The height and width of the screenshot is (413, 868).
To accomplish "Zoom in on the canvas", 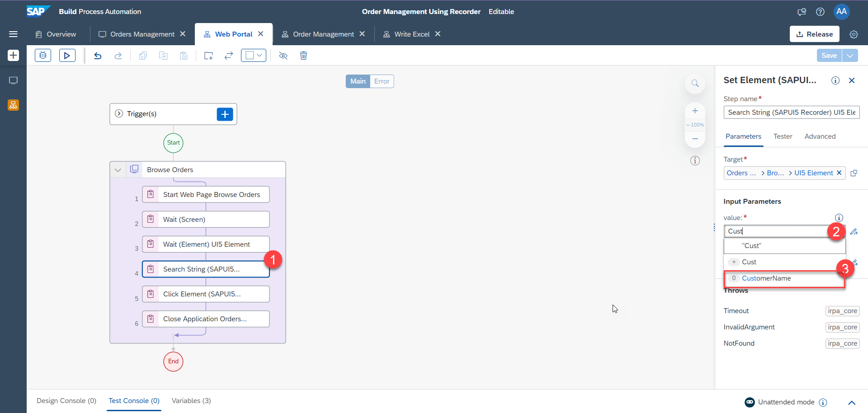I will (695, 111).
